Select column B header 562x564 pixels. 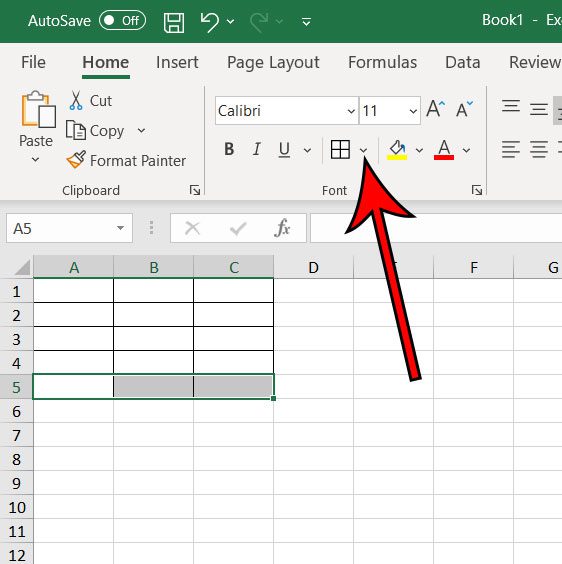click(154, 267)
